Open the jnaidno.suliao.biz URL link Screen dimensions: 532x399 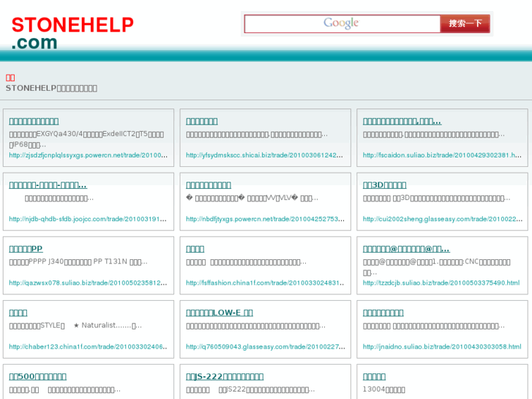pos(442,347)
